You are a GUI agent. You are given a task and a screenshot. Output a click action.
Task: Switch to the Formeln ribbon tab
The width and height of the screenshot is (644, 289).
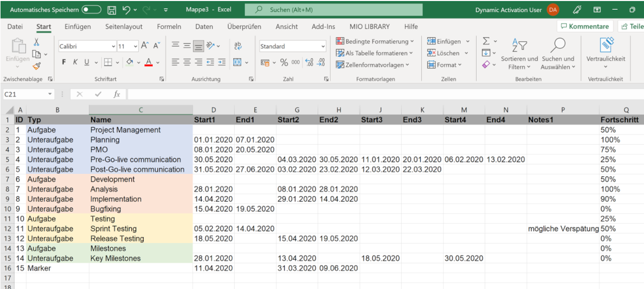pyautogui.click(x=169, y=27)
